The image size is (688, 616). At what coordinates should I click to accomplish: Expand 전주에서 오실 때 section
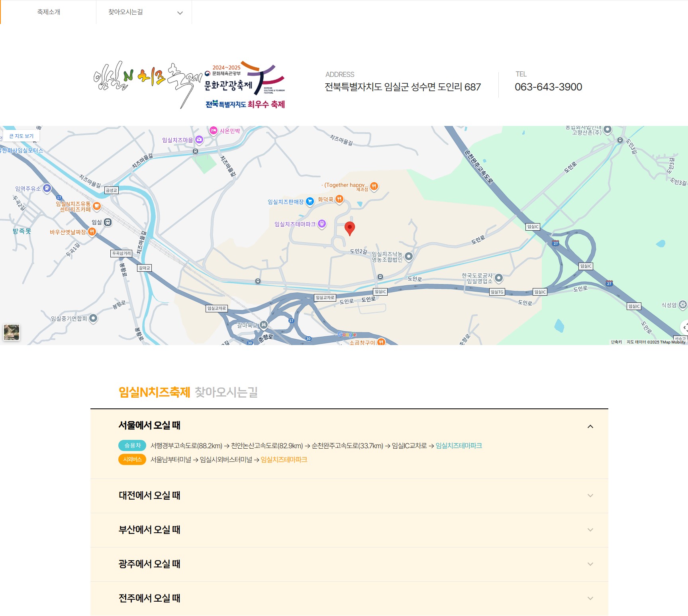click(x=349, y=598)
